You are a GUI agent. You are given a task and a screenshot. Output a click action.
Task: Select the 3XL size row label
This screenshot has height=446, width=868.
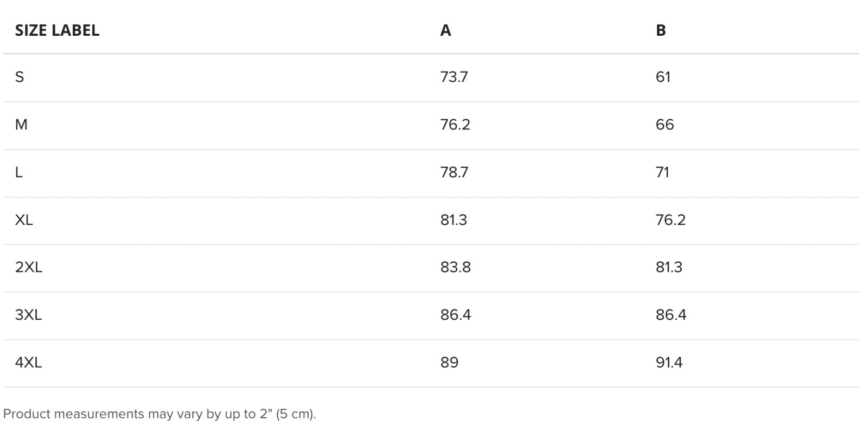click(x=28, y=315)
